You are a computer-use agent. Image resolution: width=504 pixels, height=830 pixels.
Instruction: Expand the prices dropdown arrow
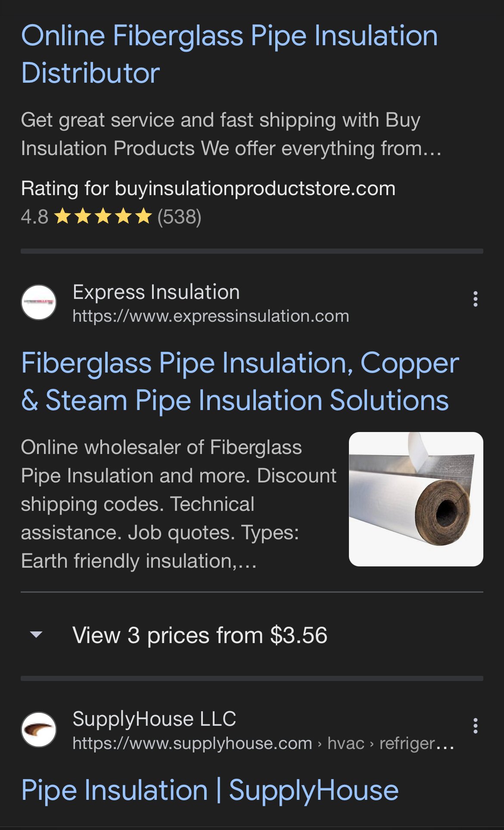(36, 634)
